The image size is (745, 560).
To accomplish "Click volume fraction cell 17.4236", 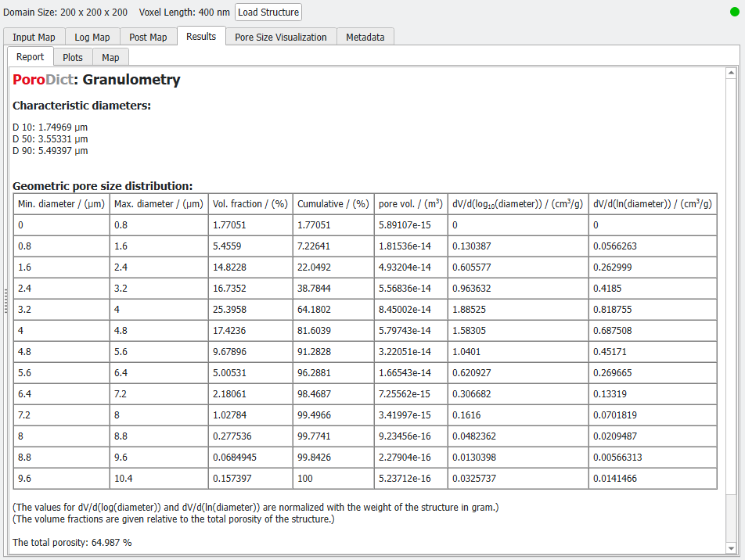I will pos(250,331).
